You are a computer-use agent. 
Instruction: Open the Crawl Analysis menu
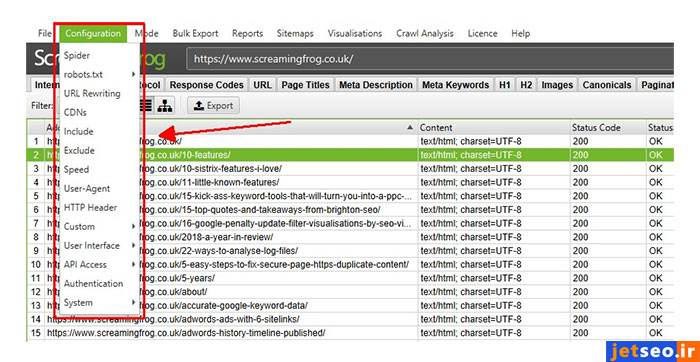425,33
